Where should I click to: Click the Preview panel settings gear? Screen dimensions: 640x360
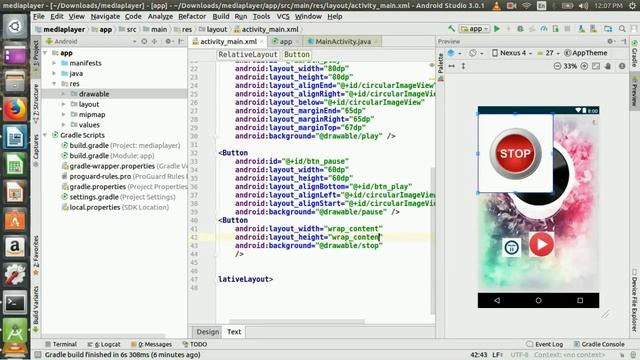pyautogui.click(x=610, y=41)
